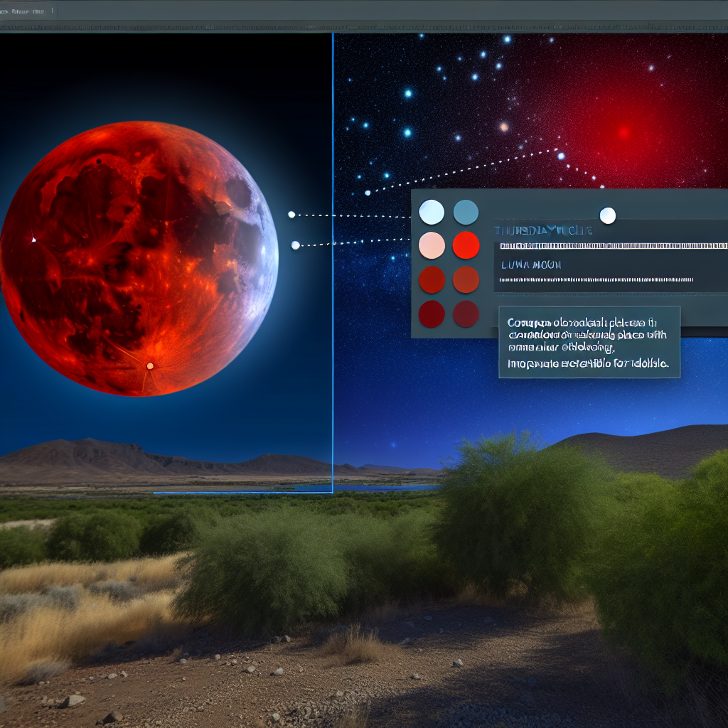728x728 pixels.
Task: Click the lower callout dot right of moon
Action: [x=295, y=245]
